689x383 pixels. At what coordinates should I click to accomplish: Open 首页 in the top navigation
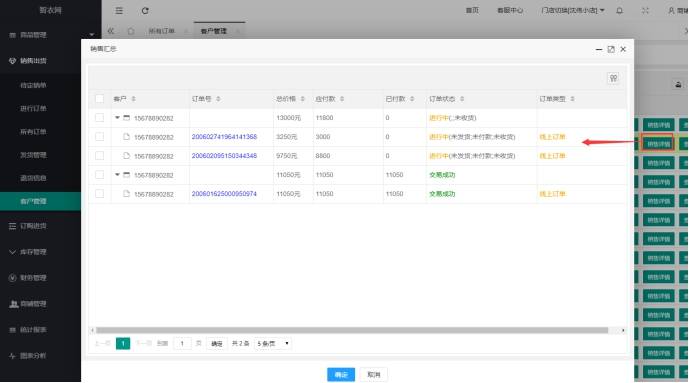tap(472, 10)
